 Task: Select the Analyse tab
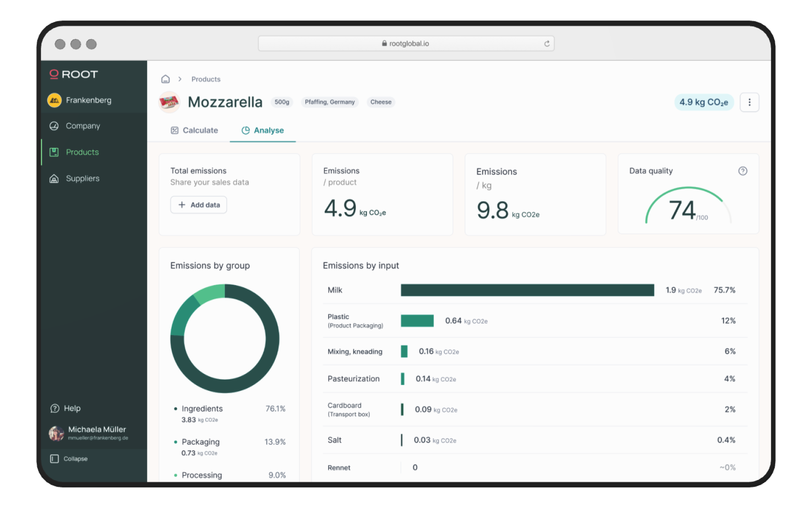263,130
